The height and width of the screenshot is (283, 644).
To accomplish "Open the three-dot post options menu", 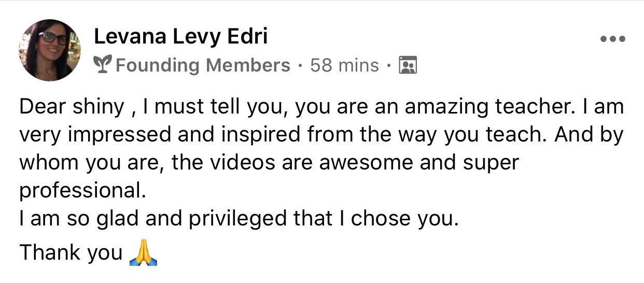I will (613, 39).
